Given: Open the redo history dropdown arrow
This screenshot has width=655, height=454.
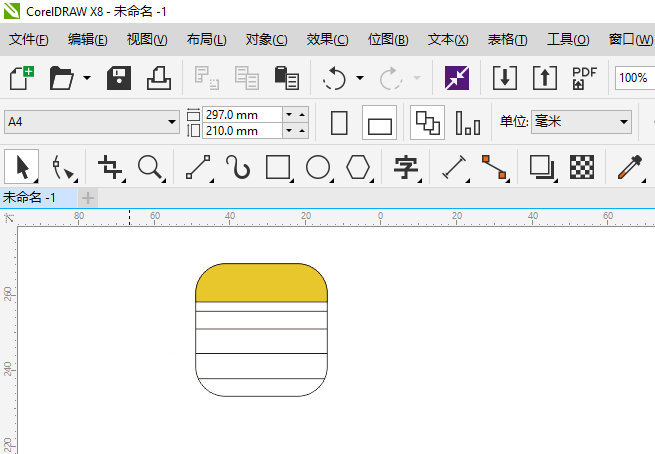Looking at the screenshot, I should 416,78.
